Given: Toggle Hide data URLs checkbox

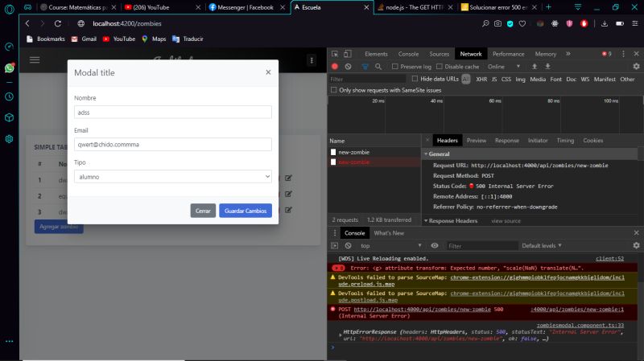Looking at the screenshot, I should 415,79.
